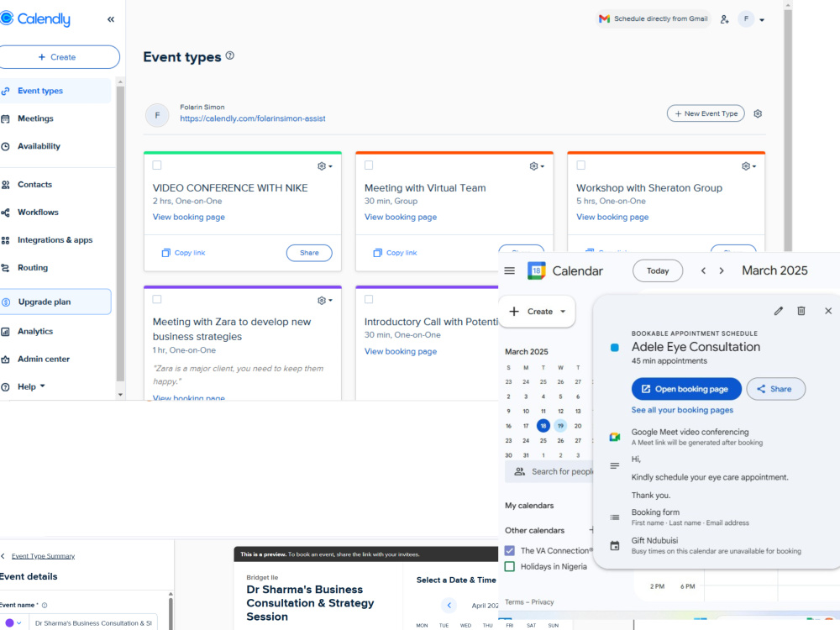
Task: Share the Adele Eye Consultation booking
Action: (x=775, y=389)
